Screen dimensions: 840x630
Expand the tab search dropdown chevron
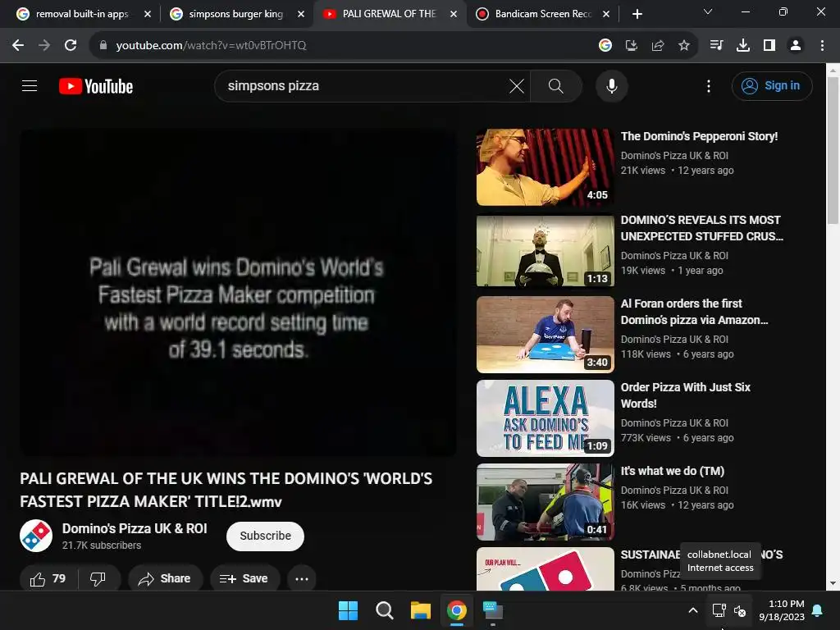[x=708, y=11]
